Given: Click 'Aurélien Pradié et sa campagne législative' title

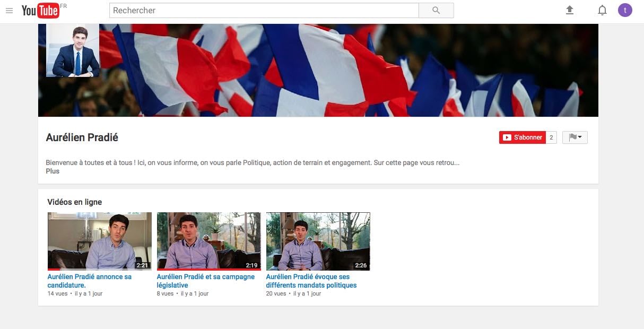Looking at the screenshot, I should (205, 281).
